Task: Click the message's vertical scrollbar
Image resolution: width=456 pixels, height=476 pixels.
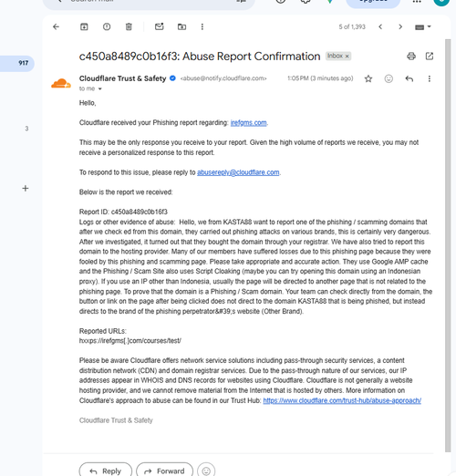Action: click(x=448, y=245)
